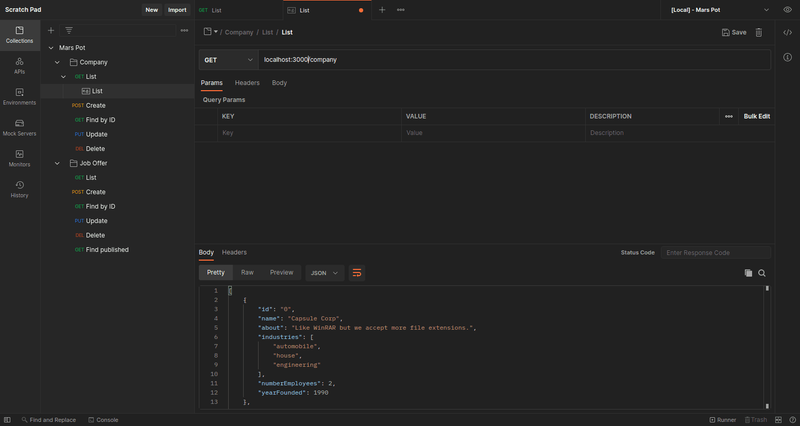
Task: Switch to the response Headers tab
Action: tap(234, 252)
